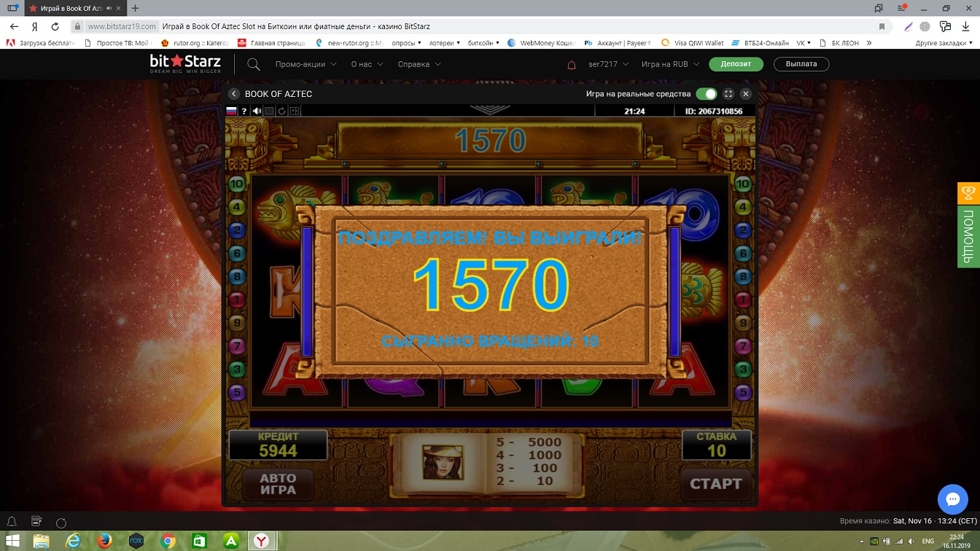Screen dimensions: 980x551
Task: Bookmark this page
Action: coord(882,26)
